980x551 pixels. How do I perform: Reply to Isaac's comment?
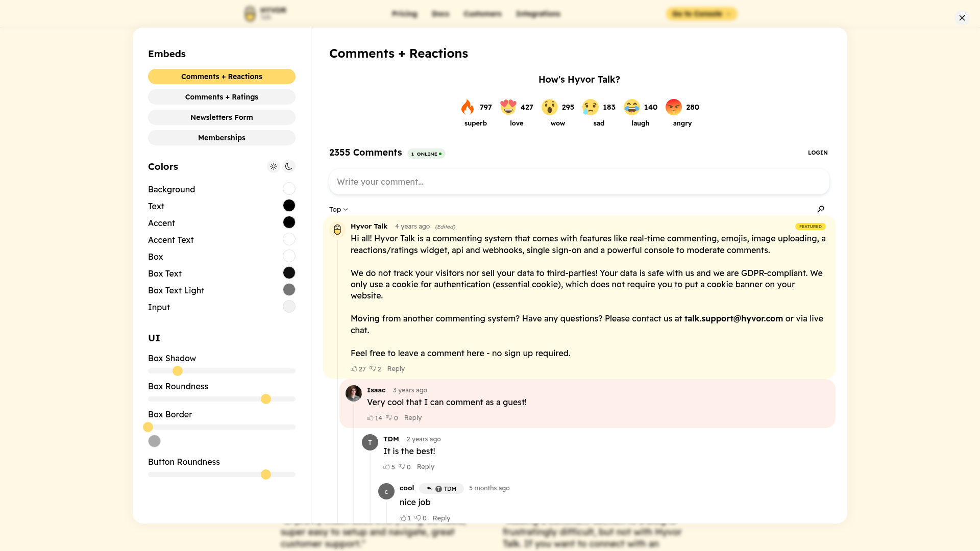click(x=412, y=418)
